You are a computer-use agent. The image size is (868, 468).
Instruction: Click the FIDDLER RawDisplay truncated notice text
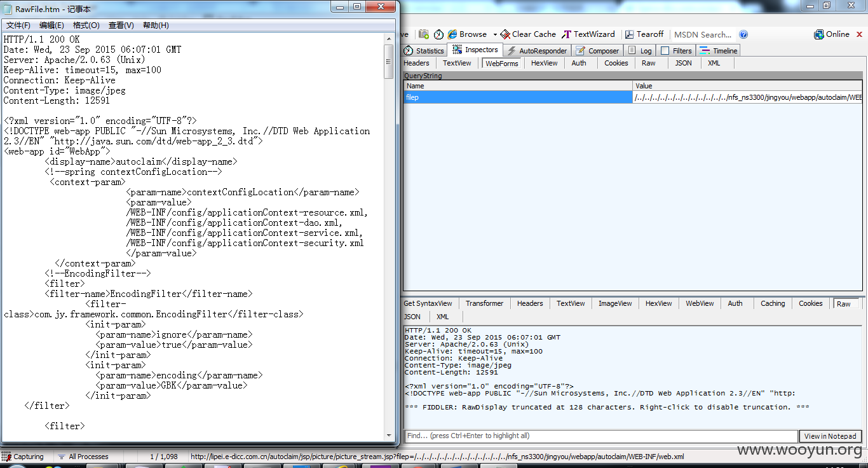(607, 407)
